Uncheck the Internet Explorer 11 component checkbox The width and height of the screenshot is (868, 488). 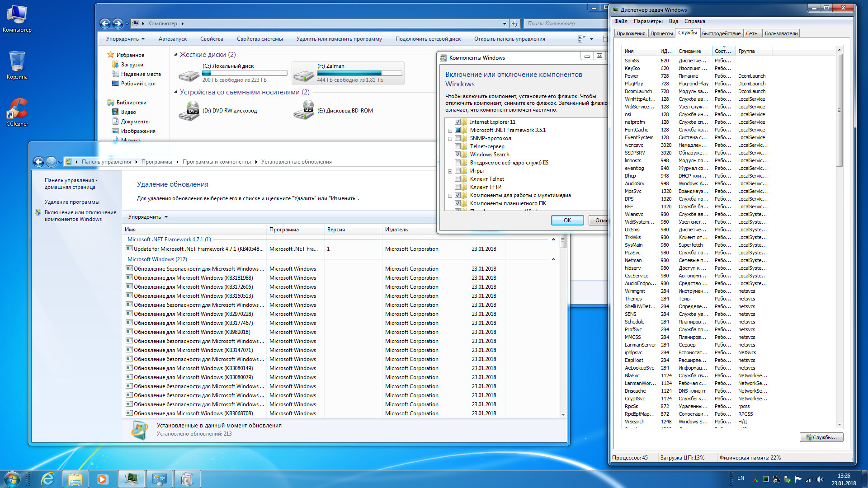(x=458, y=122)
